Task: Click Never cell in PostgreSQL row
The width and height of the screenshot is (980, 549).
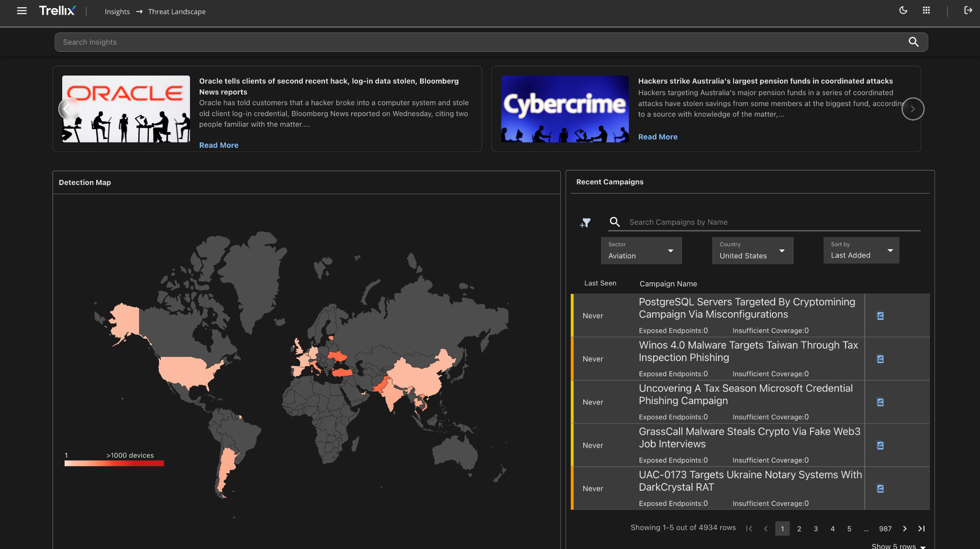Action: (x=593, y=316)
